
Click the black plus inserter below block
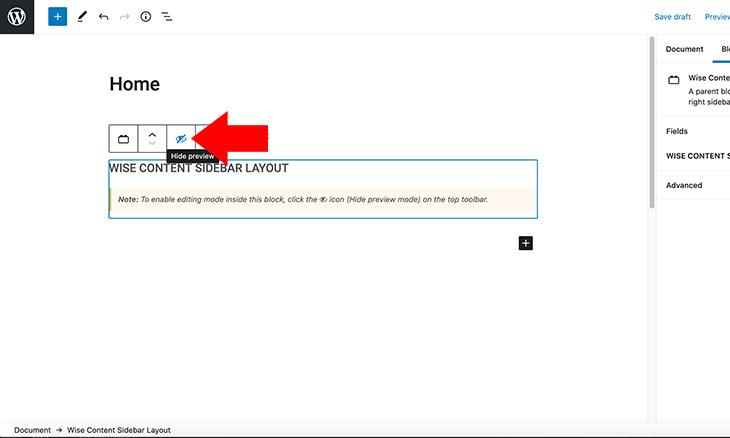coord(526,243)
